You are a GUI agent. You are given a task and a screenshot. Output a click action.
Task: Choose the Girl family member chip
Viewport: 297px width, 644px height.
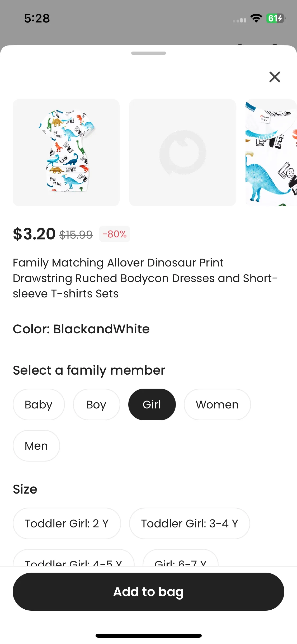click(x=152, y=404)
